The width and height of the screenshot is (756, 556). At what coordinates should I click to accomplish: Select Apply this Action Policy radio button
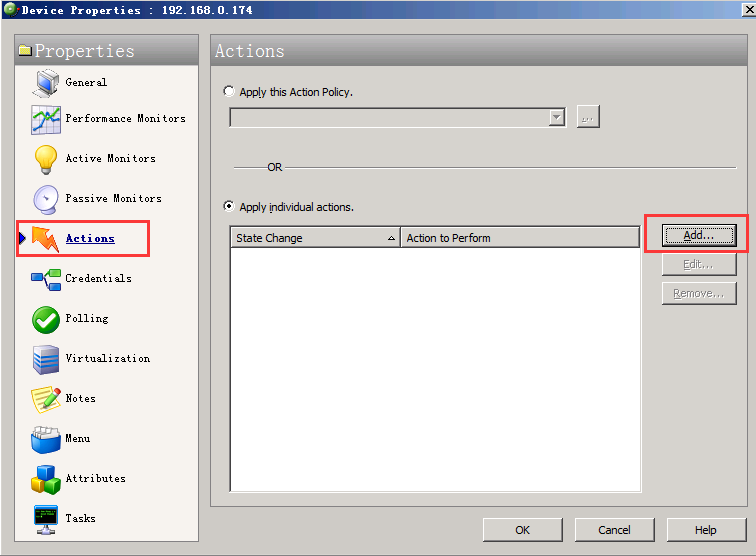click(x=230, y=92)
